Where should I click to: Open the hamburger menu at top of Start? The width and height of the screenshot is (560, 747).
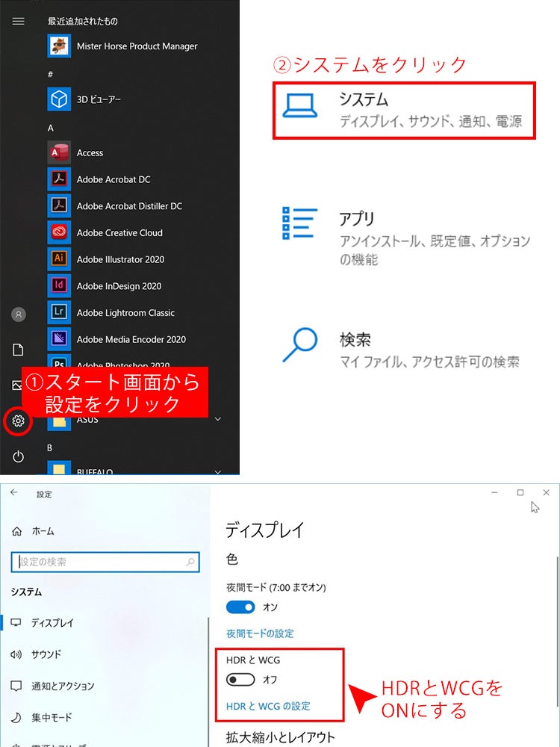[19, 22]
